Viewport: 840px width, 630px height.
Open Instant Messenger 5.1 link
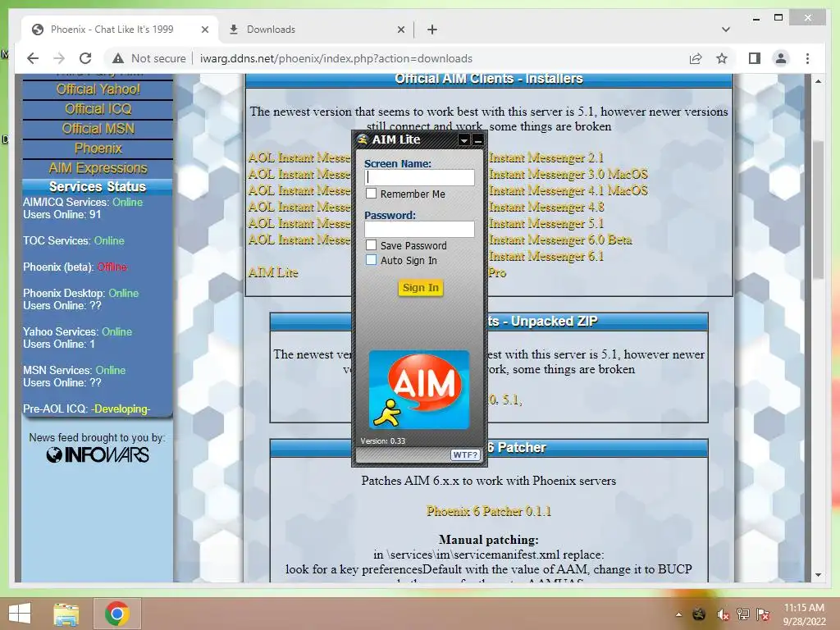[x=546, y=223]
